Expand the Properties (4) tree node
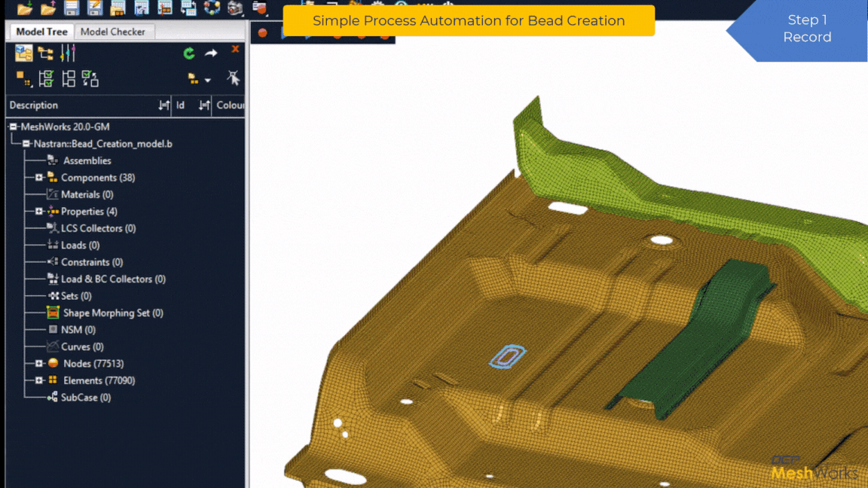The image size is (868, 488). tap(39, 212)
